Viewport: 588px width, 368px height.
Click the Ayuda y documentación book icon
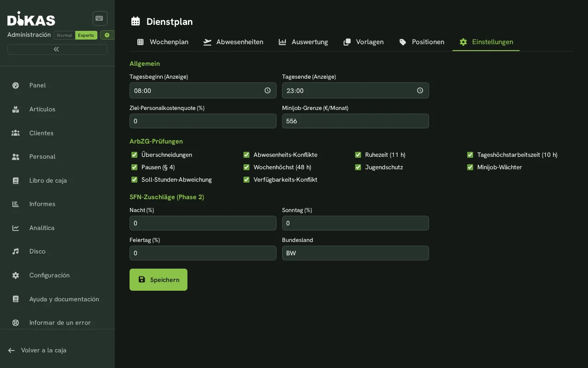[16, 299]
